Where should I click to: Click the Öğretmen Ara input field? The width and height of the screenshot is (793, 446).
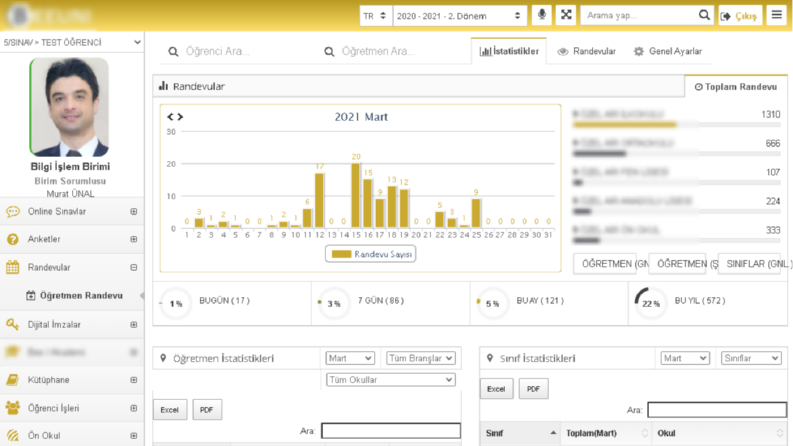click(402, 52)
